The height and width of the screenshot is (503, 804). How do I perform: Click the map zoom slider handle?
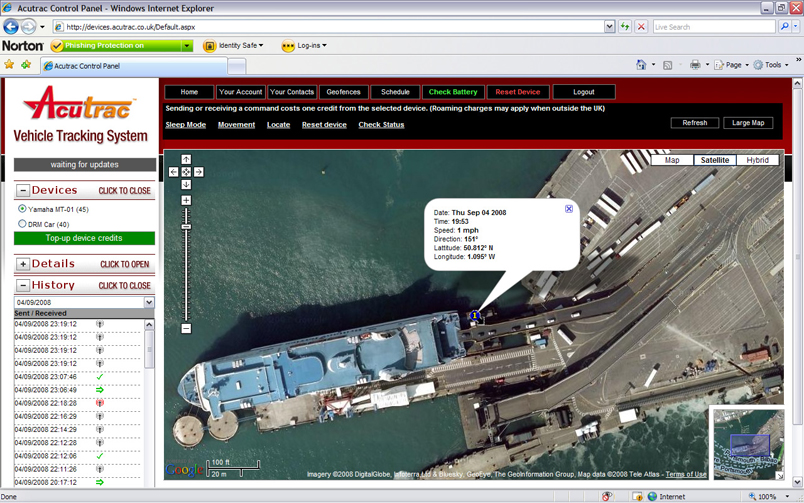(x=186, y=227)
